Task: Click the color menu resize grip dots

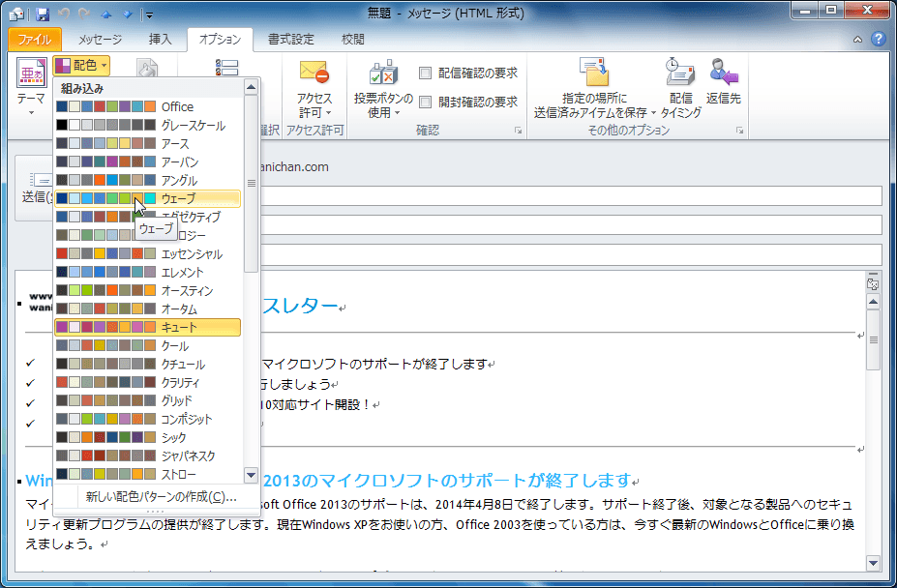Action: [156, 512]
